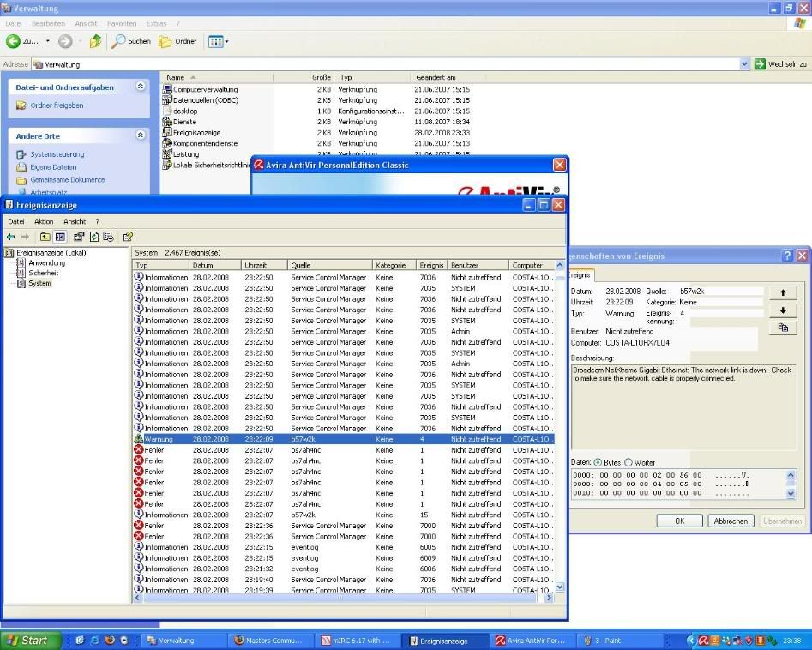This screenshot has height=650, width=812.
Task: Select the Wörter data radio button
Action: click(x=629, y=462)
